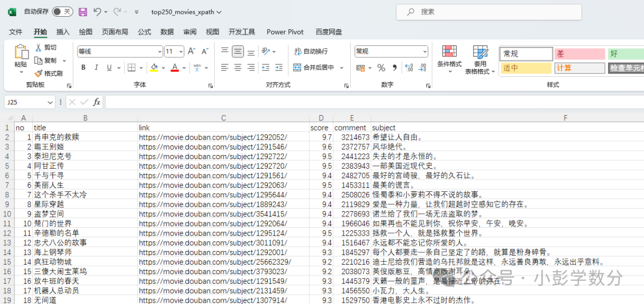Click the formula bar input
The height and width of the screenshot is (304, 644).
pyautogui.click(x=374, y=102)
